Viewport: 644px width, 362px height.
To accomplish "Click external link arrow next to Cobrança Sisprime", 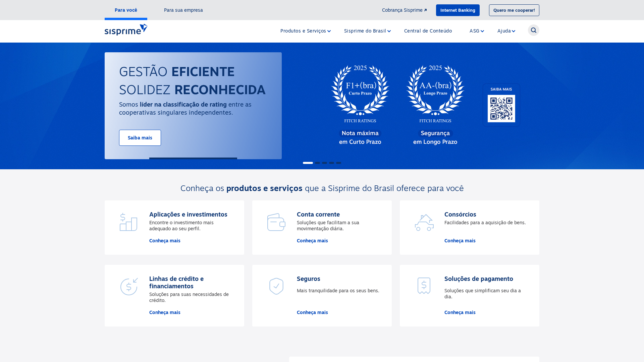I will pyautogui.click(x=425, y=10).
